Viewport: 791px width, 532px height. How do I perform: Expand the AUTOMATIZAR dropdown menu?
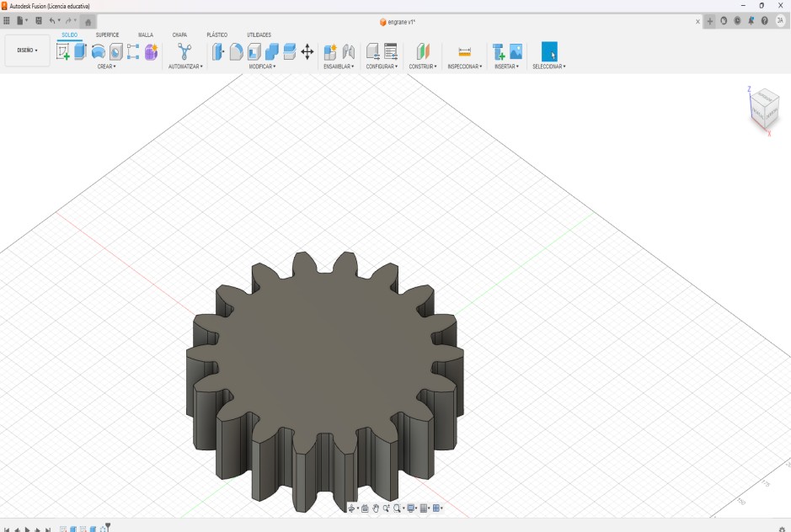pos(185,66)
